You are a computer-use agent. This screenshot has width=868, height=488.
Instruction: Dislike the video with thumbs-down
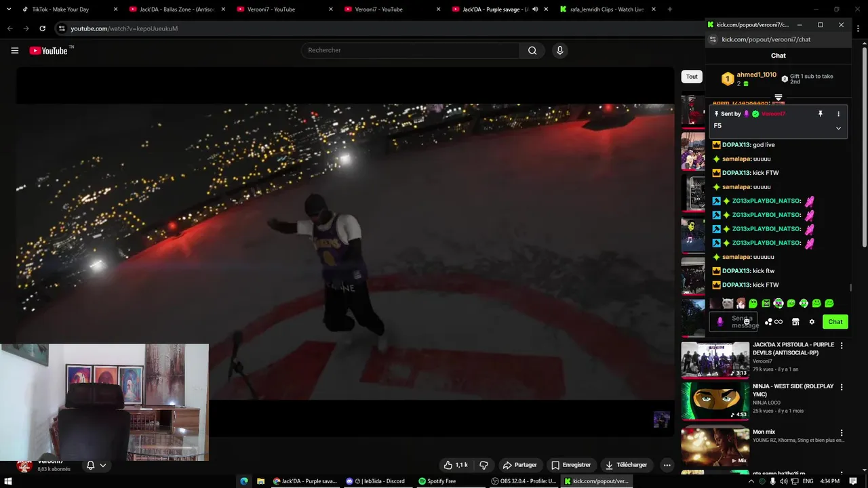pyautogui.click(x=484, y=465)
